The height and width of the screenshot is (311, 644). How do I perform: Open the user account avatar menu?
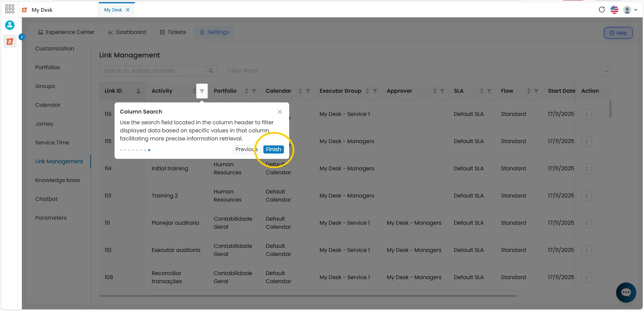click(630, 10)
